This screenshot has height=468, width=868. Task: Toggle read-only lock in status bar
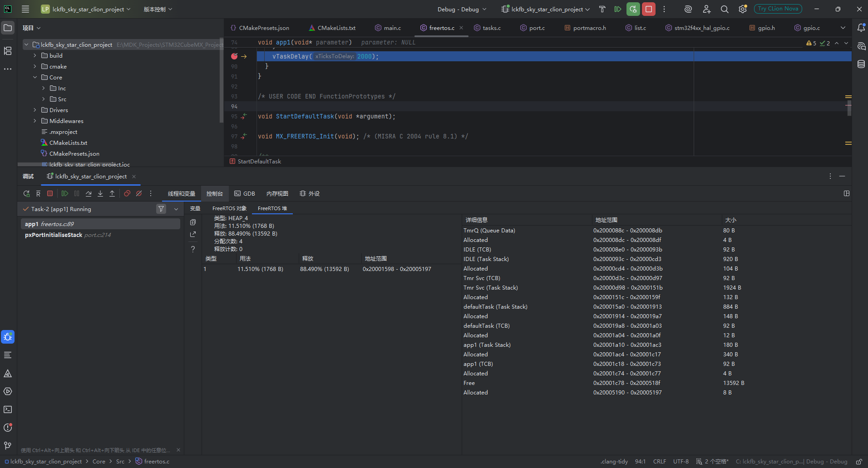tap(859, 462)
